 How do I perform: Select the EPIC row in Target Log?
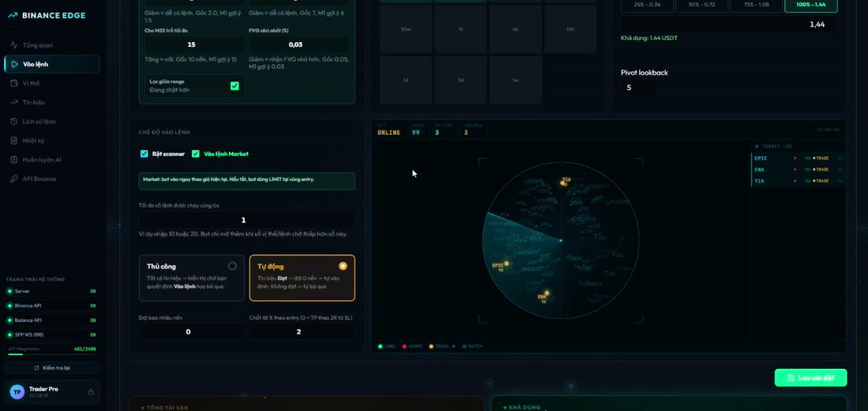[x=797, y=158]
